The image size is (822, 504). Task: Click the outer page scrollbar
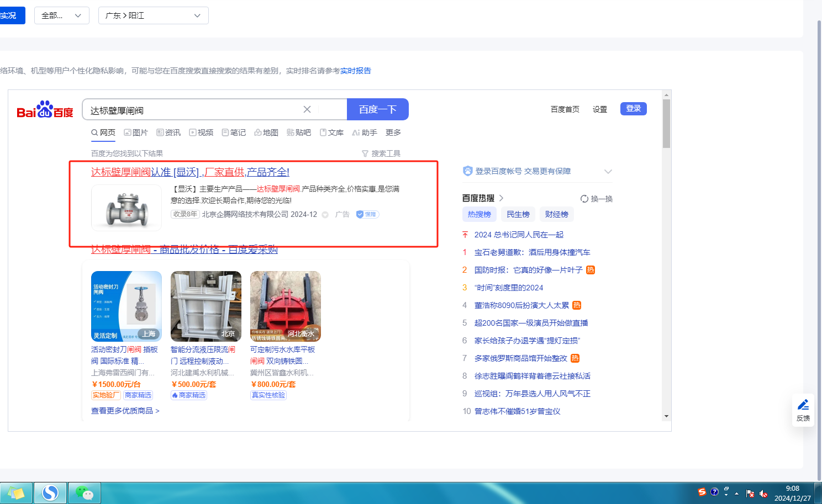819,251
